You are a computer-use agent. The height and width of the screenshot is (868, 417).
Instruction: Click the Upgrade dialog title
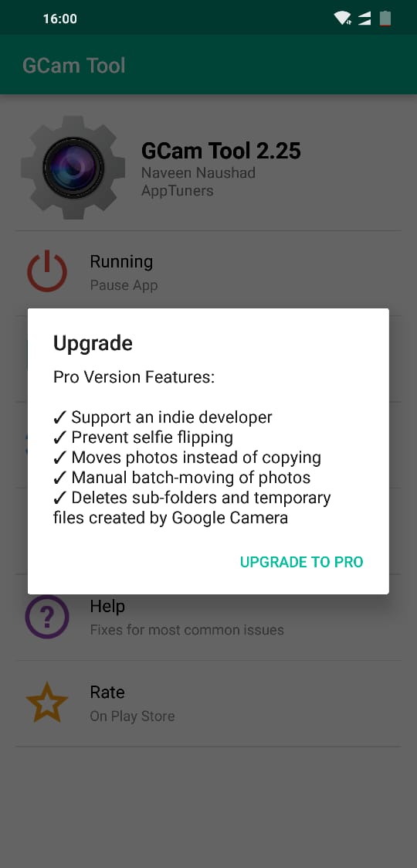93,344
